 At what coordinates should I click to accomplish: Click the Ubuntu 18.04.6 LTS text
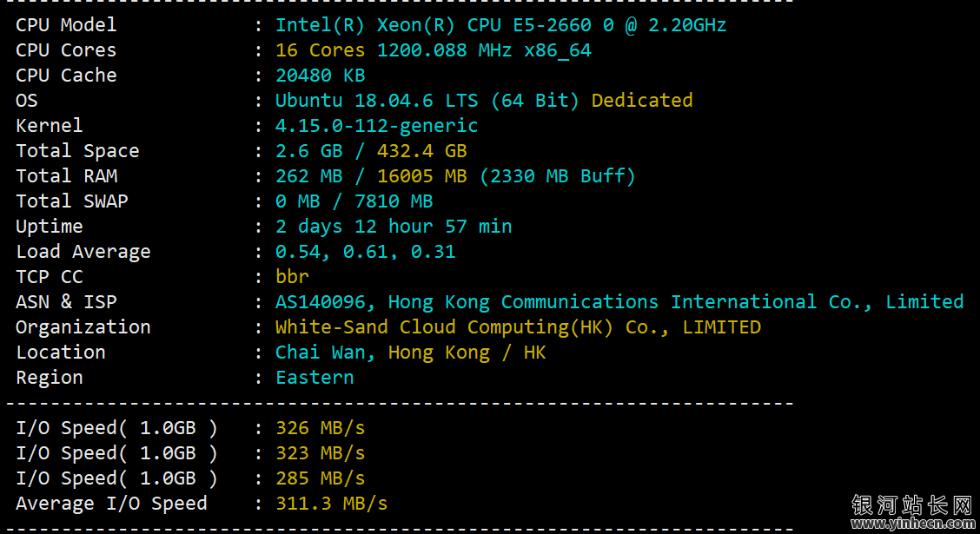[377, 101]
